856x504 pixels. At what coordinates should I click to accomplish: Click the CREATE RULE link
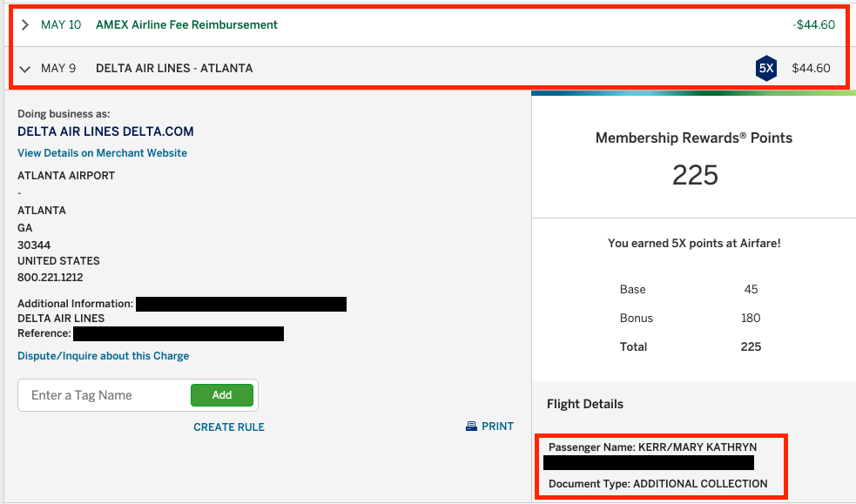pos(229,427)
